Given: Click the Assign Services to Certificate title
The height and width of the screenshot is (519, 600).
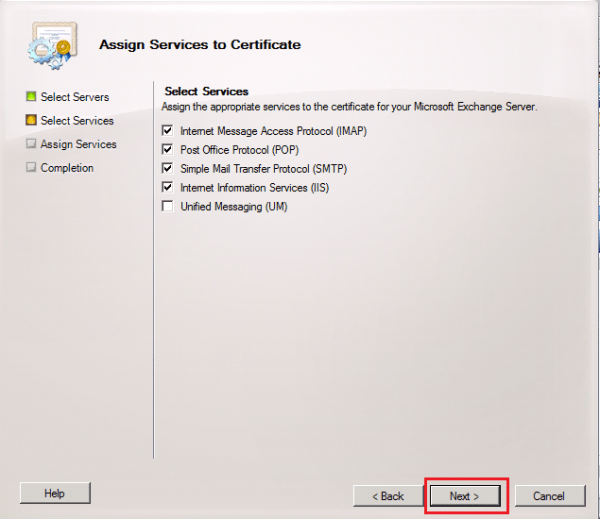Looking at the screenshot, I should coord(200,45).
